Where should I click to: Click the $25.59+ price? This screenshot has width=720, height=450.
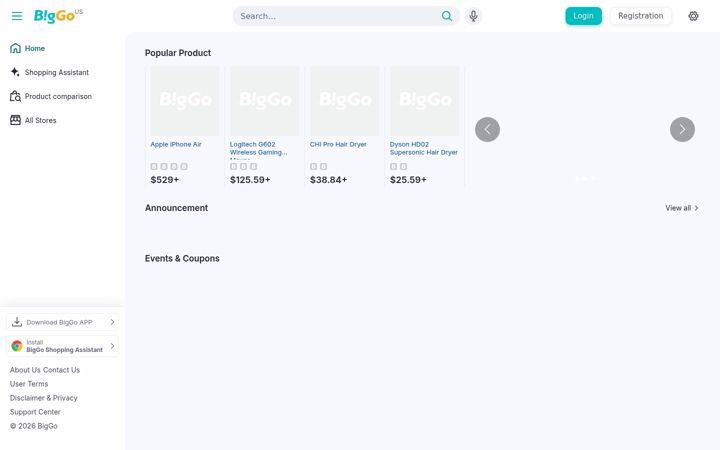408,180
